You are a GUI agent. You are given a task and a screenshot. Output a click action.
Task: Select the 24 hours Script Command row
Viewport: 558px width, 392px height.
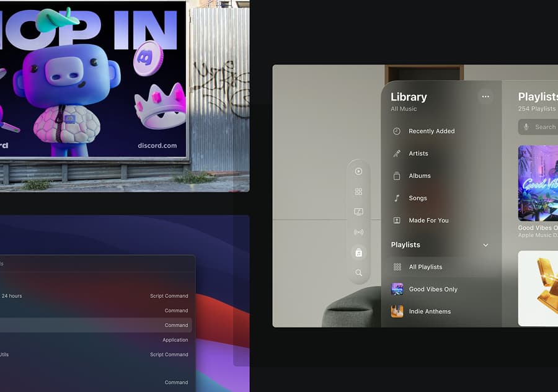coord(96,296)
